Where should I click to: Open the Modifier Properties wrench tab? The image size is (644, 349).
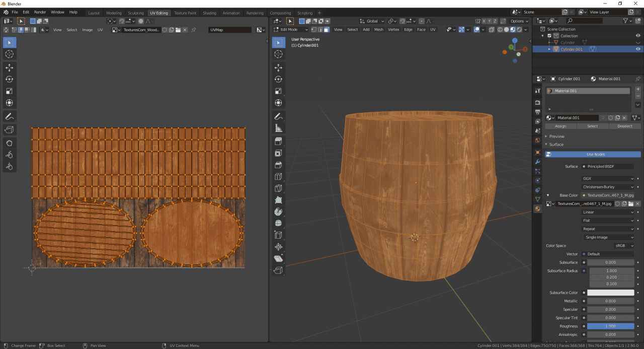[538, 160]
